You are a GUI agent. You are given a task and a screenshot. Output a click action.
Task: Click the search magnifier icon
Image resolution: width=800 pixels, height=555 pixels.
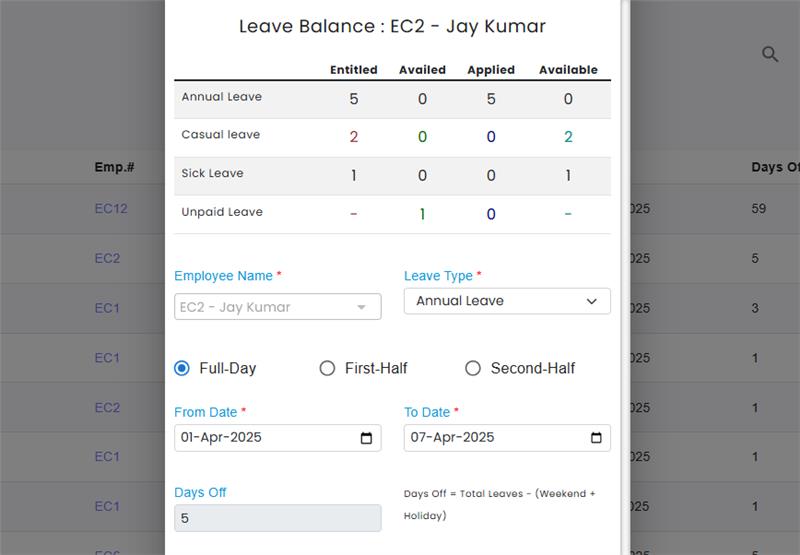[770, 55]
